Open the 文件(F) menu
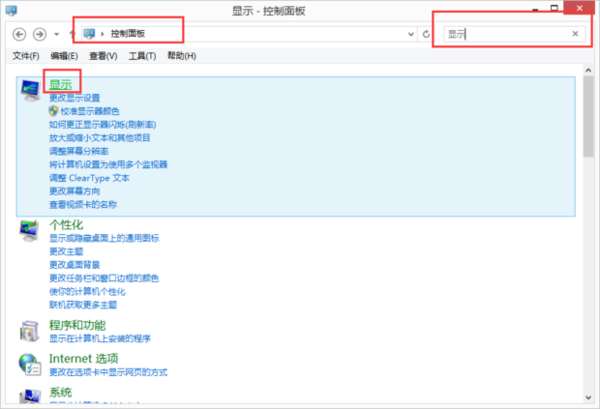The height and width of the screenshot is (409, 600). 26,56
